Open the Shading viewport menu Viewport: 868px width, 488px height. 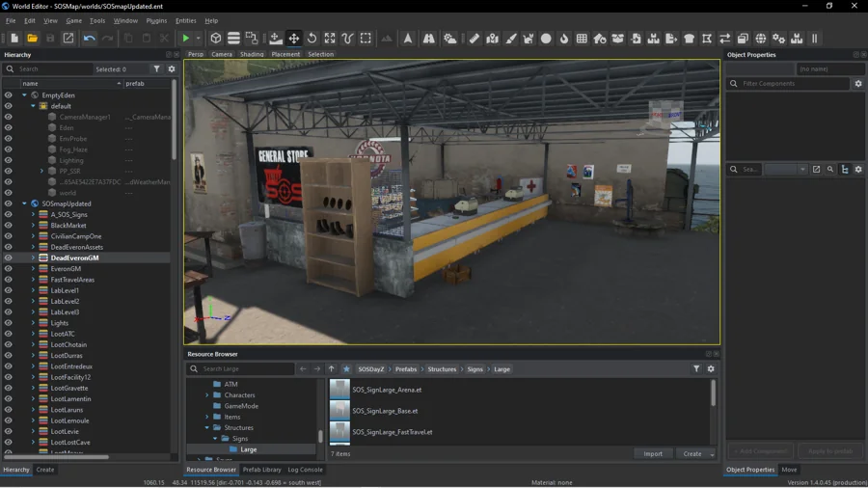point(252,54)
